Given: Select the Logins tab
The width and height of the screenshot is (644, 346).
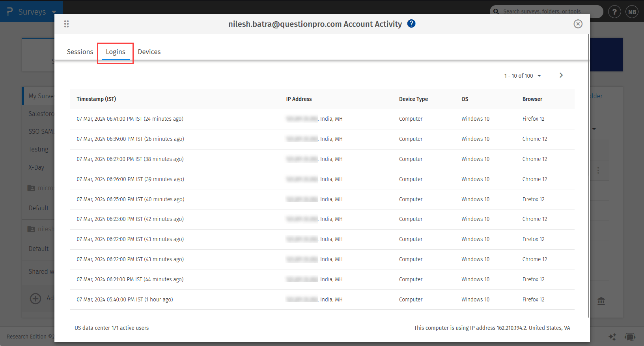Looking at the screenshot, I should pyautogui.click(x=116, y=52).
